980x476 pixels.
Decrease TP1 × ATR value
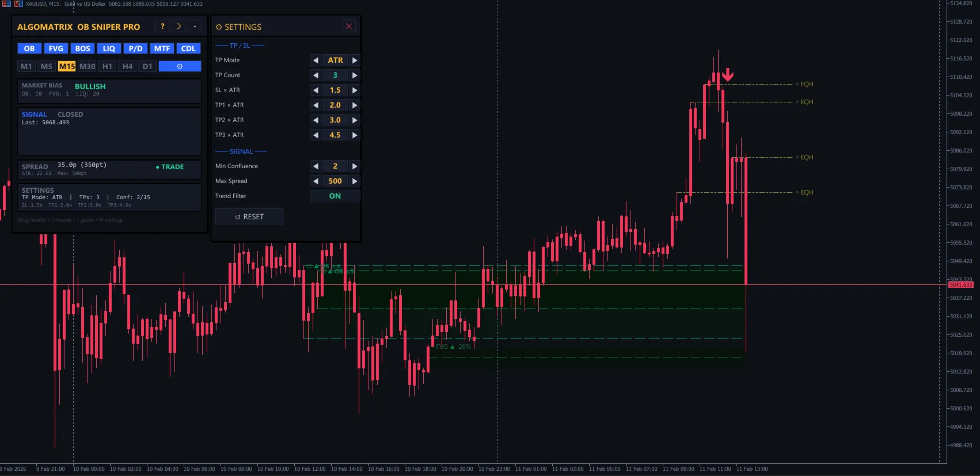click(316, 105)
